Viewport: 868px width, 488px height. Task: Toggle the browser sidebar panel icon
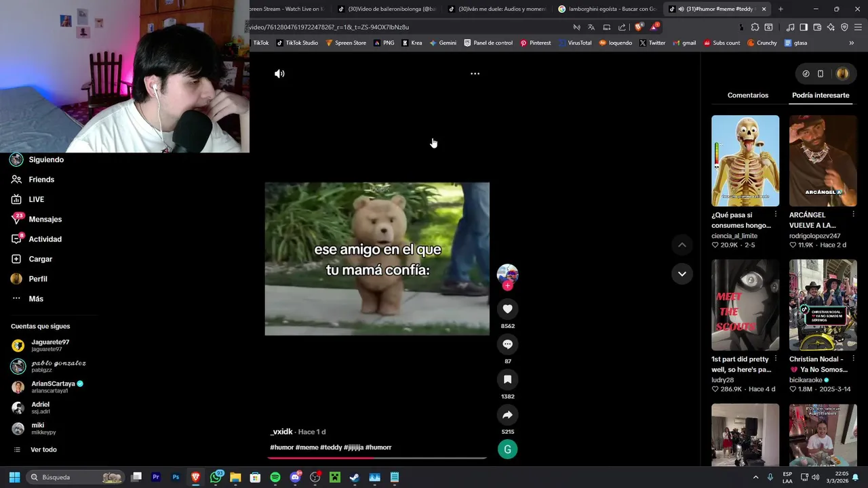click(804, 27)
